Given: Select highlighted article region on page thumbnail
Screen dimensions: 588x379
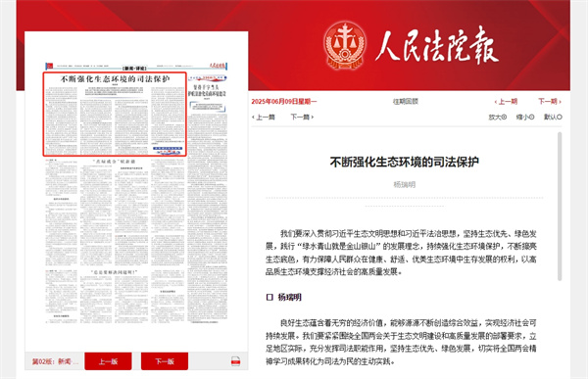Looking at the screenshot, I should 115,114.
